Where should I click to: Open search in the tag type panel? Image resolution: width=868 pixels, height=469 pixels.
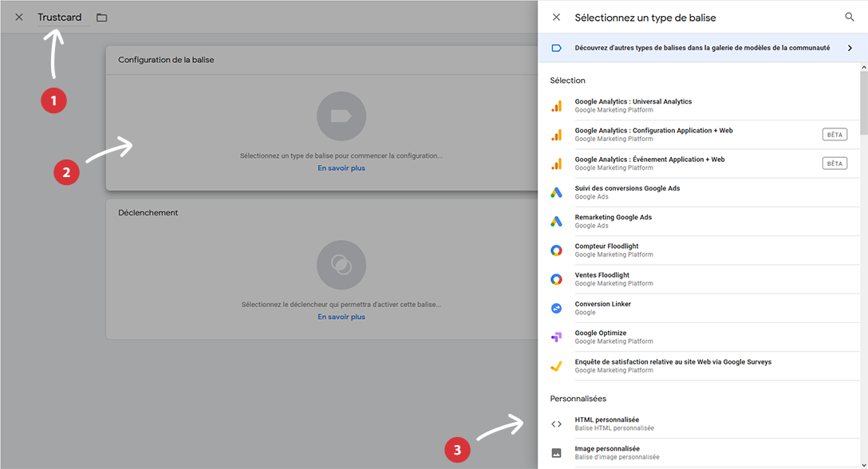point(849,18)
